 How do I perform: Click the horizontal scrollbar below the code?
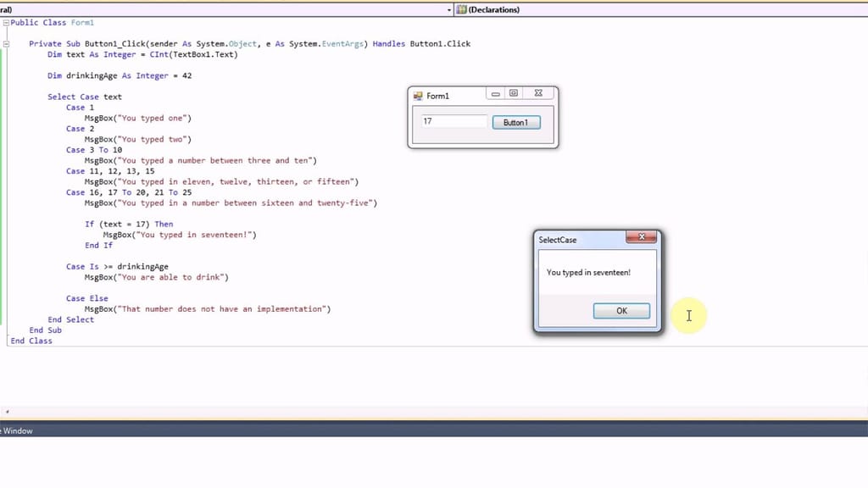(x=339, y=413)
